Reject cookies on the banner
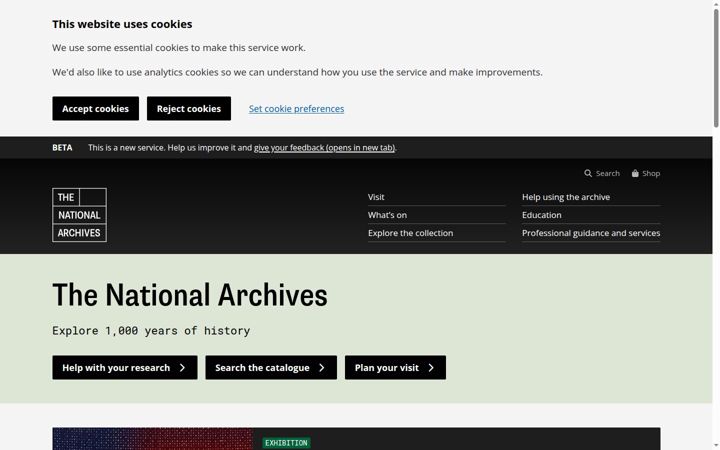Viewport: 720px width, 450px height. coord(189,109)
